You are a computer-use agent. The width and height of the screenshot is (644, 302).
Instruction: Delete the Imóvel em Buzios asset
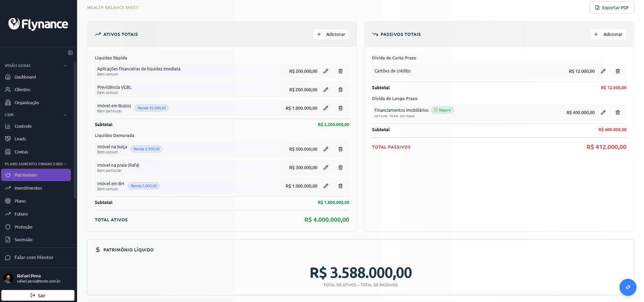pyautogui.click(x=340, y=108)
